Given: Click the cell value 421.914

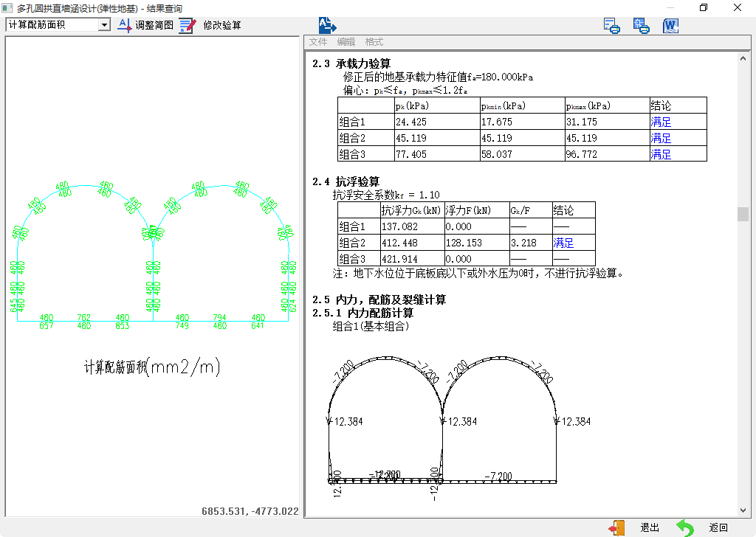Looking at the screenshot, I should (399, 259).
